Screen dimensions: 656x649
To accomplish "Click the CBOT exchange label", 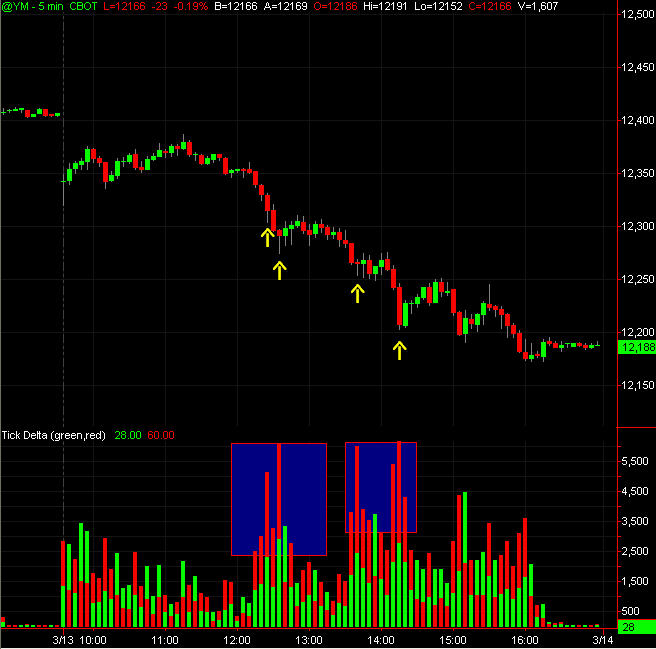I will [x=83, y=6].
